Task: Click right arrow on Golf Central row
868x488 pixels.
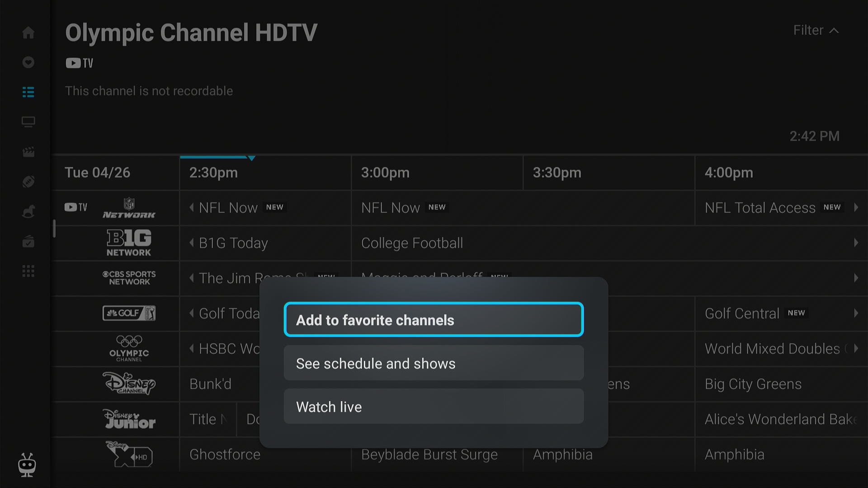Action: click(x=856, y=313)
